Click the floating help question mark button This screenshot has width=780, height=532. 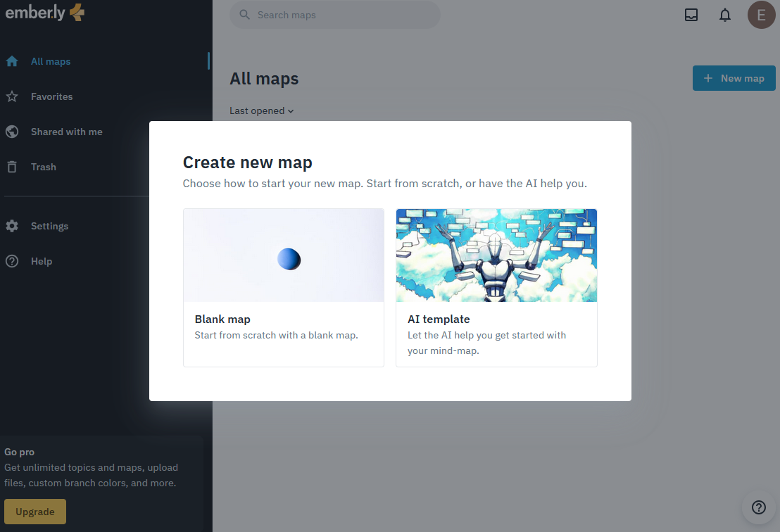pos(758,507)
